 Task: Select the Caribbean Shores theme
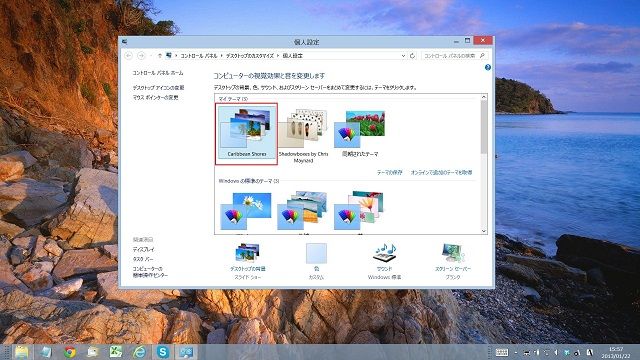[x=247, y=133]
